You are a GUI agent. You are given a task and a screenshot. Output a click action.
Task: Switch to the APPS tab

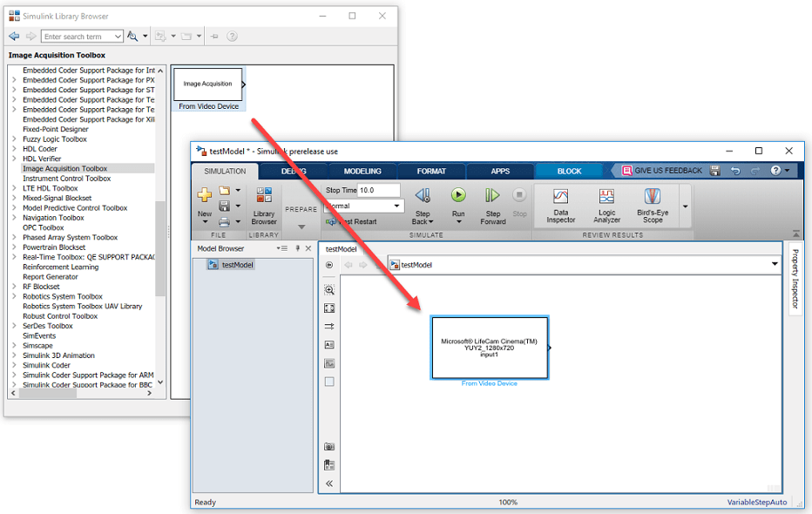pos(500,172)
